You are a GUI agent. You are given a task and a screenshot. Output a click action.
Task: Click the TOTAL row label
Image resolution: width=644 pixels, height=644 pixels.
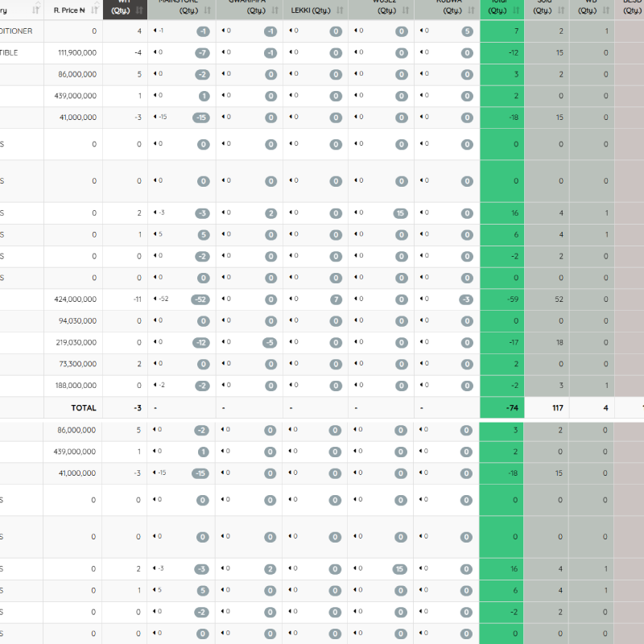coord(84,408)
